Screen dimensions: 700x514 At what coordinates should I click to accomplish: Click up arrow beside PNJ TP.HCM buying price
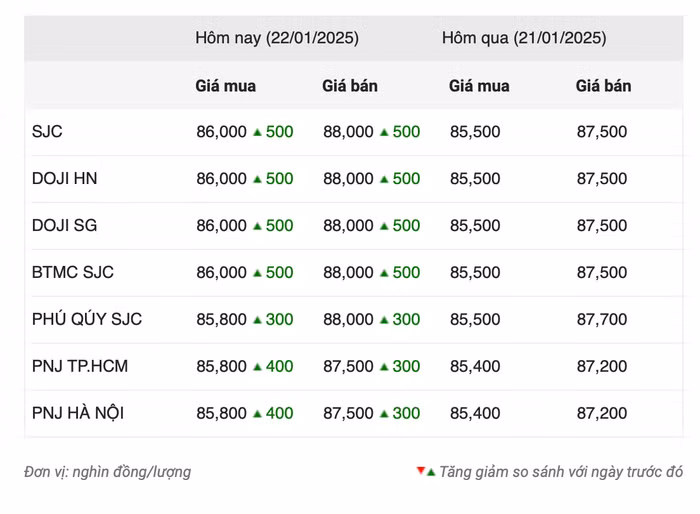257,367
